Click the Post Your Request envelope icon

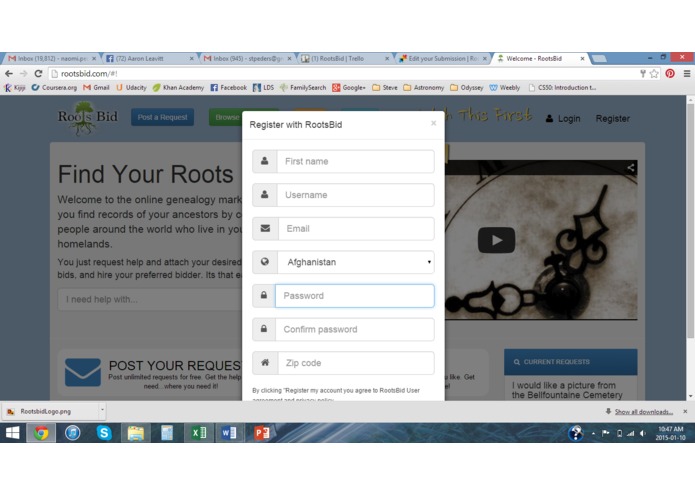click(x=83, y=372)
